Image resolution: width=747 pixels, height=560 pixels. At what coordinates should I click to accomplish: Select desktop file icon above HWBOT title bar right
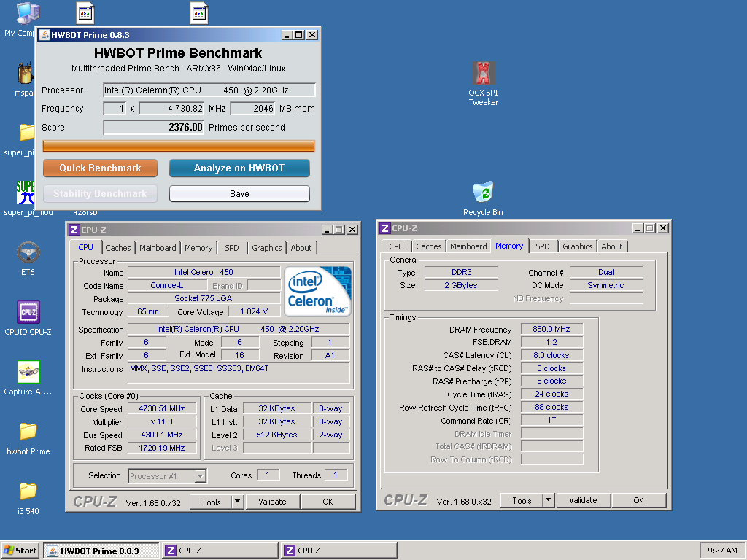click(x=199, y=13)
